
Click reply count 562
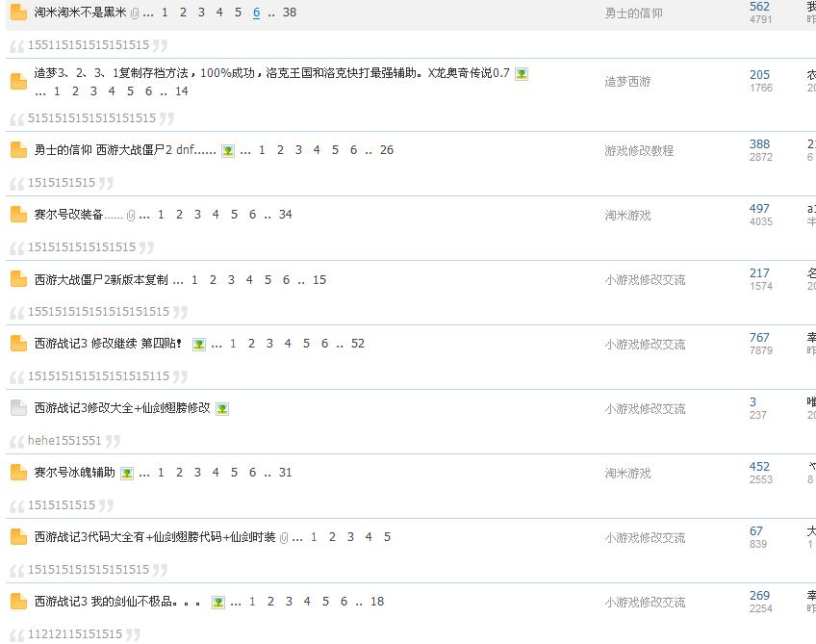coord(759,6)
